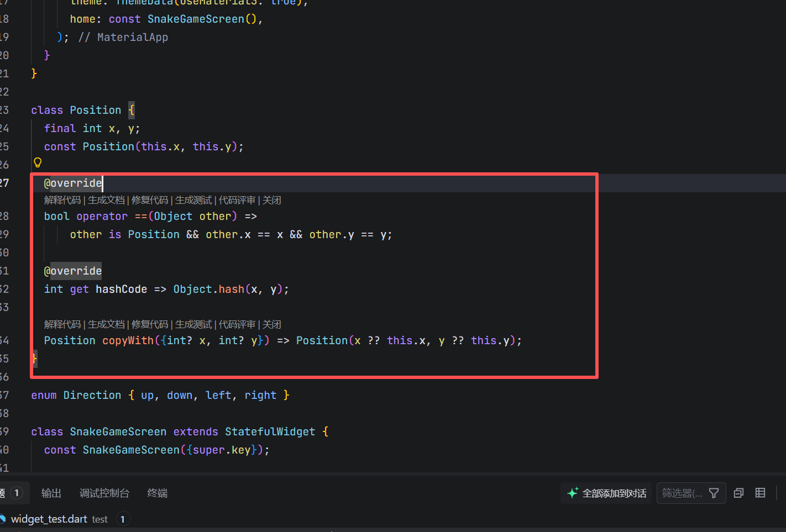The width and height of the screenshot is (786, 532).
Task: Click SnakeGameScreen in the class declaration line
Action: coord(118,431)
